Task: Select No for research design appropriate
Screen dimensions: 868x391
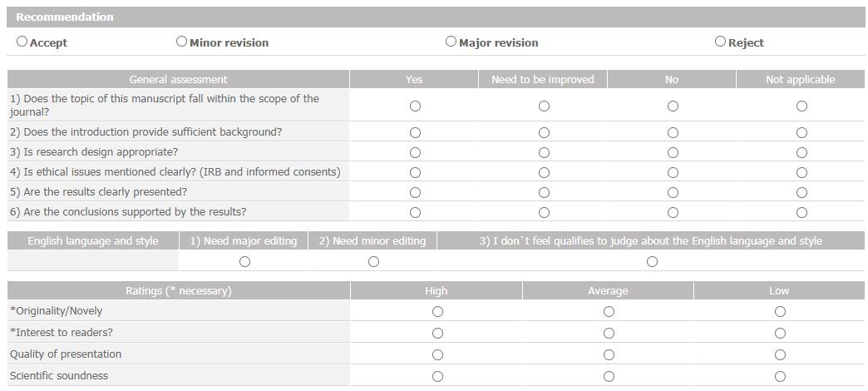Action: (x=673, y=152)
